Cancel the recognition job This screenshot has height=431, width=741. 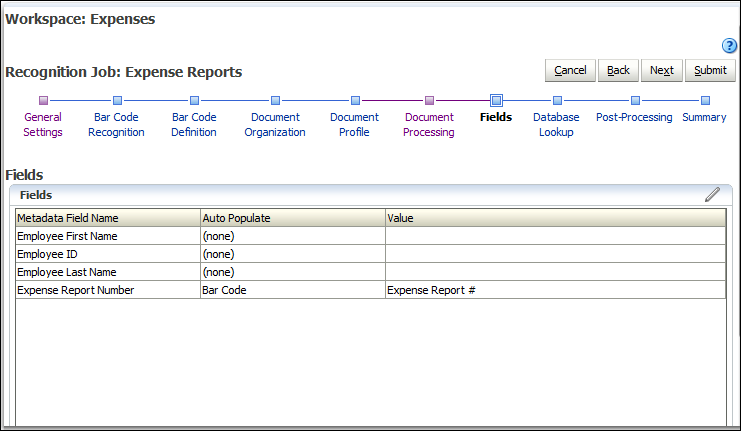(570, 70)
